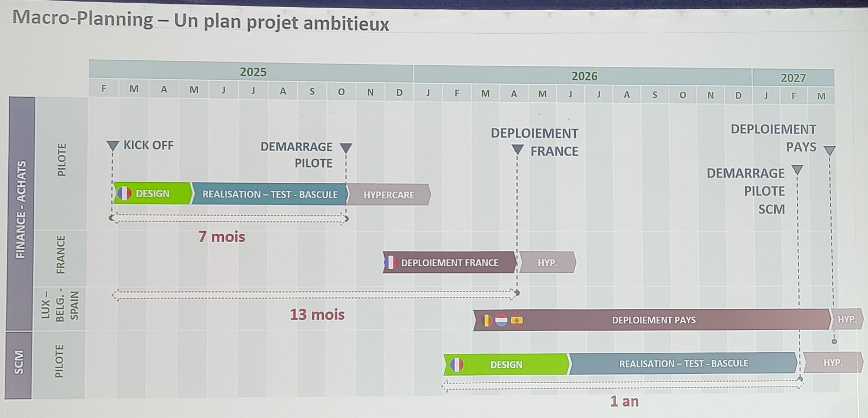Click the French flag in the SCM DESIGN bar
This screenshot has width=868, height=418.
457,364
